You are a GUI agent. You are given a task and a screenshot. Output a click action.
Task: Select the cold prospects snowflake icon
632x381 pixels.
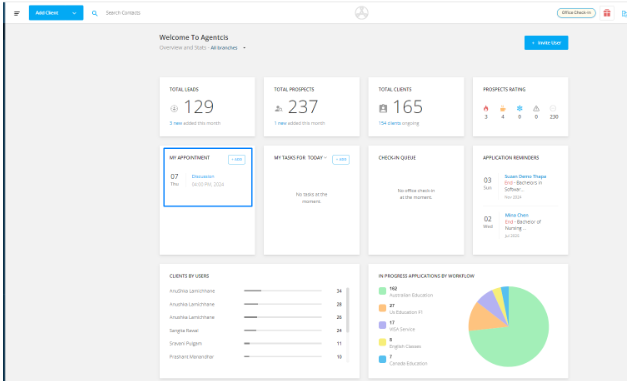click(x=520, y=108)
